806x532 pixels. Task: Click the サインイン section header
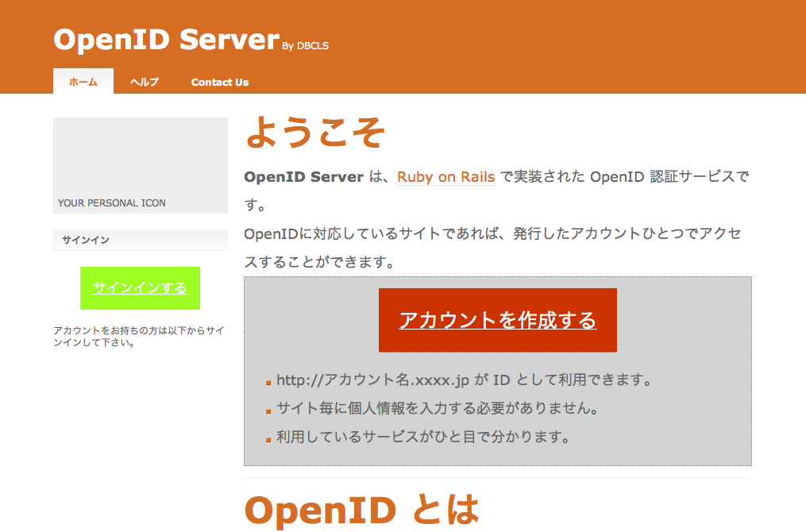pos(141,240)
